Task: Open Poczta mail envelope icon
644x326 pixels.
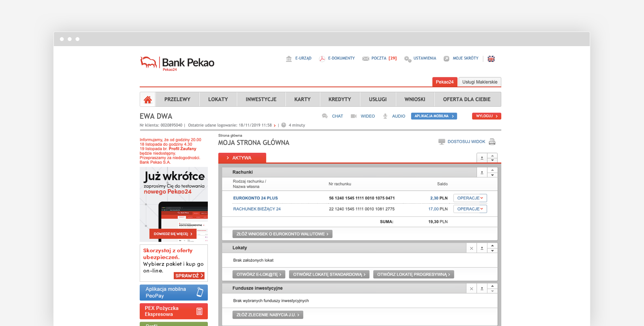Action: click(365, 59)
